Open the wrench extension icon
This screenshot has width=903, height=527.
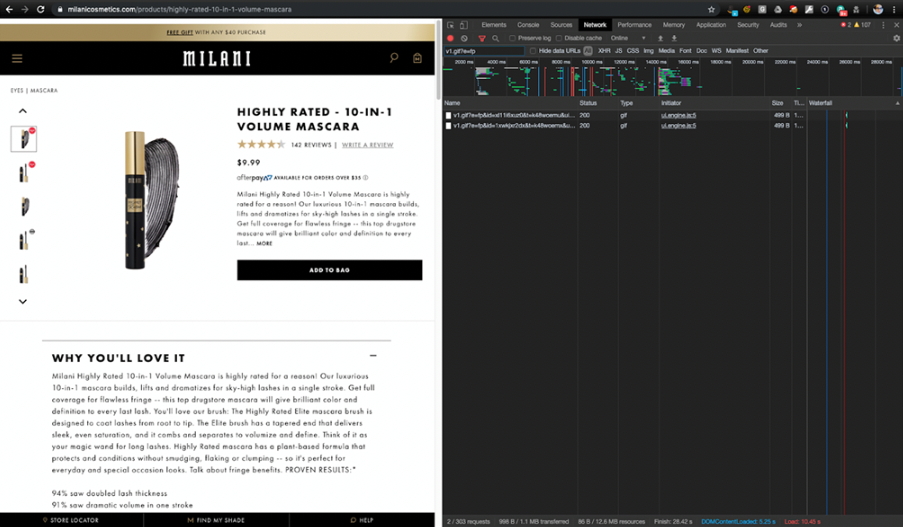tap(809, 9)
